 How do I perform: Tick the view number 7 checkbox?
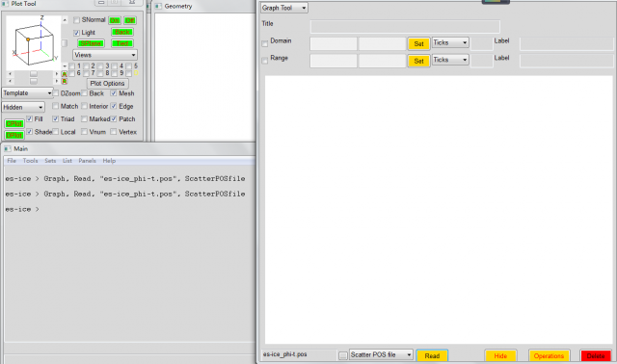click(x=86, y=73)
